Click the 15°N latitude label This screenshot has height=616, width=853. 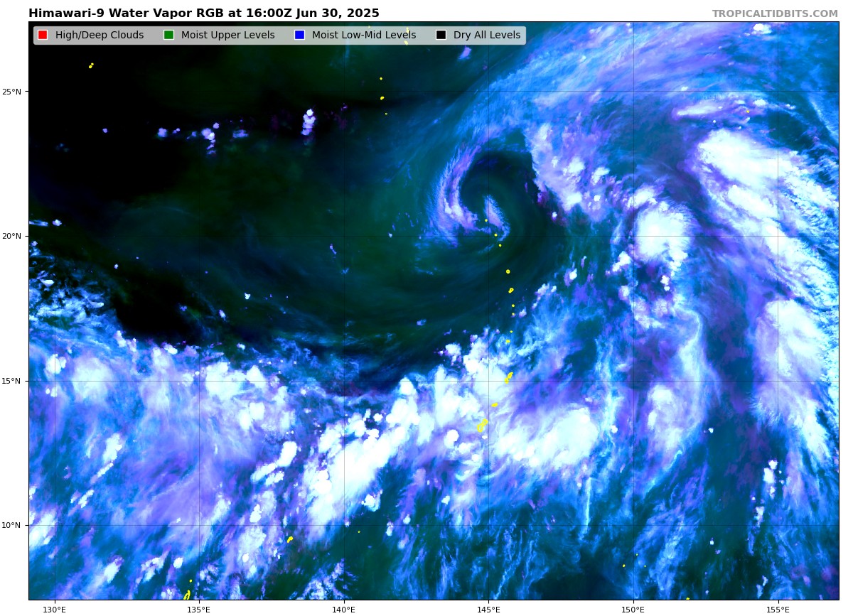[11, 381]
